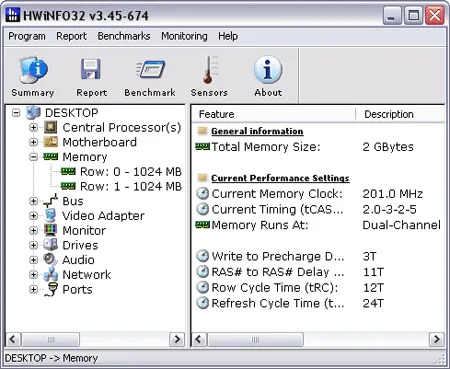Screen dimensions: 450x369
Task: Click the Total Memory Size chip icon
Action: [202, 146]
